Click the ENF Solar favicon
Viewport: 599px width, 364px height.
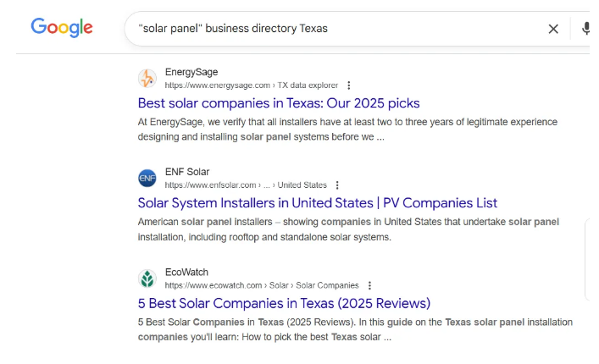[147, 179]
